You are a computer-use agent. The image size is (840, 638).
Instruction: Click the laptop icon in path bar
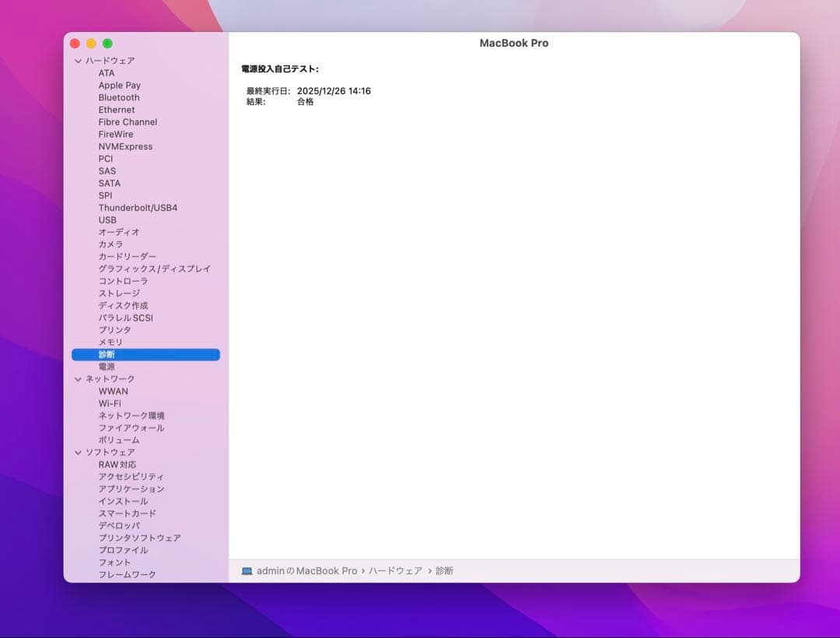[247, 571]
